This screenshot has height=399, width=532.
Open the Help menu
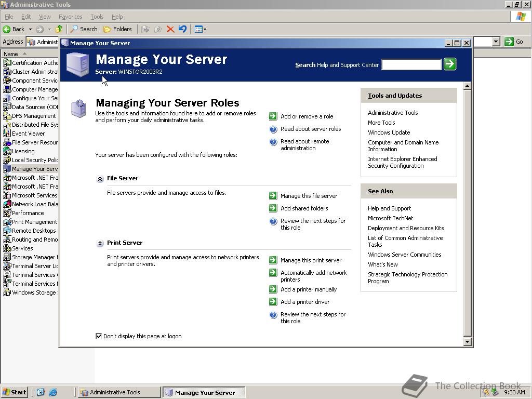(x=117, y=17)
